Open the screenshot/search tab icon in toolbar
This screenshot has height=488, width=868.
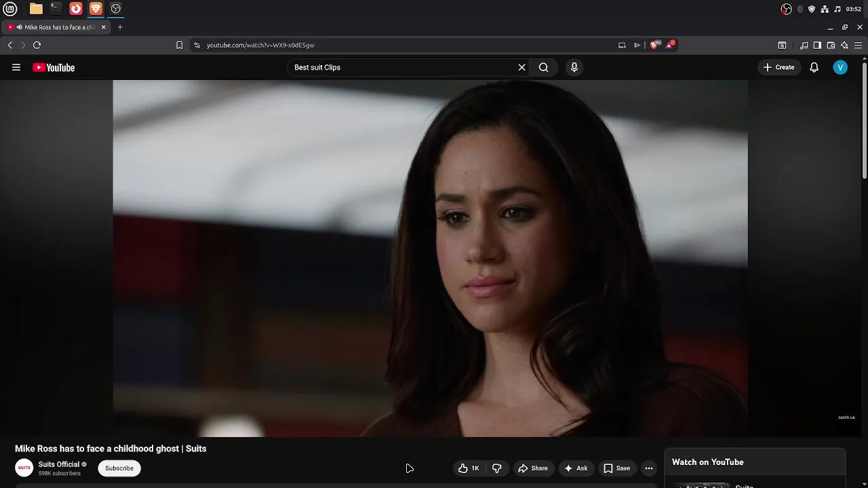pyautogui.click(x=782, y=45)
